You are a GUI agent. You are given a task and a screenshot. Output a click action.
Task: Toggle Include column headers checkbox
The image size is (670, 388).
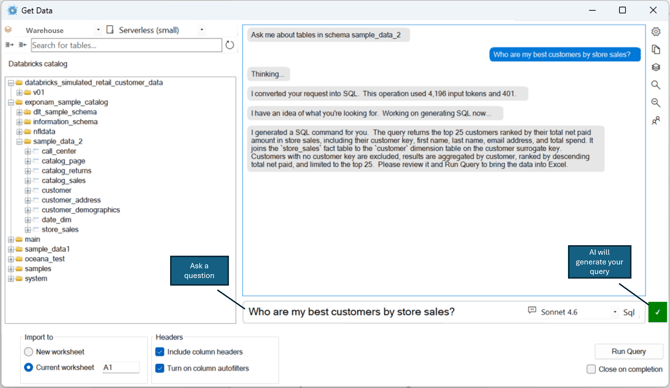click(x=160, y=352)
